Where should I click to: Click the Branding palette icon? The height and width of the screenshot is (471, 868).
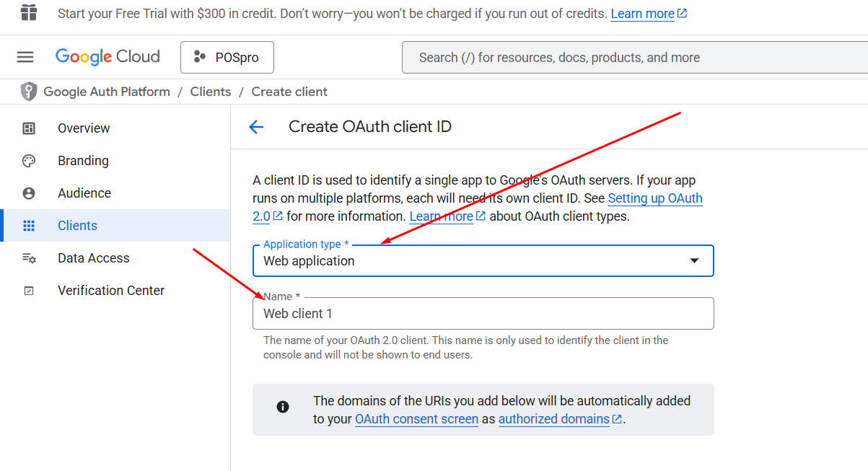29,161
